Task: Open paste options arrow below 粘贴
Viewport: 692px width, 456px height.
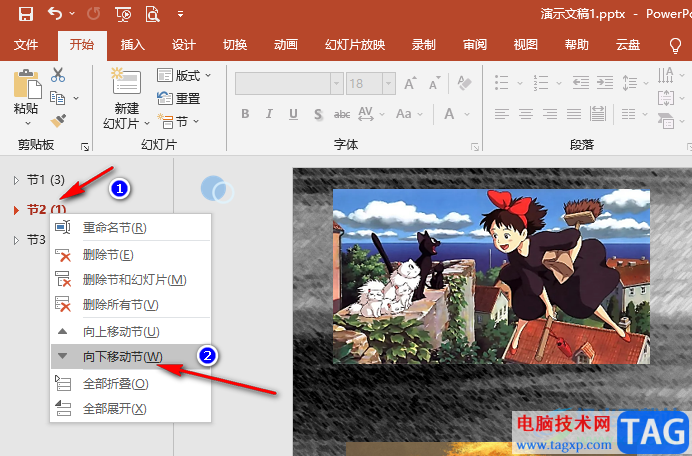Action: pos(27,123)
